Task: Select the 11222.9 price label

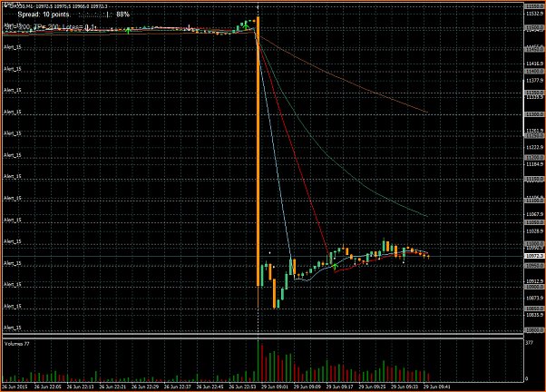Action: (x=534, y=147)
